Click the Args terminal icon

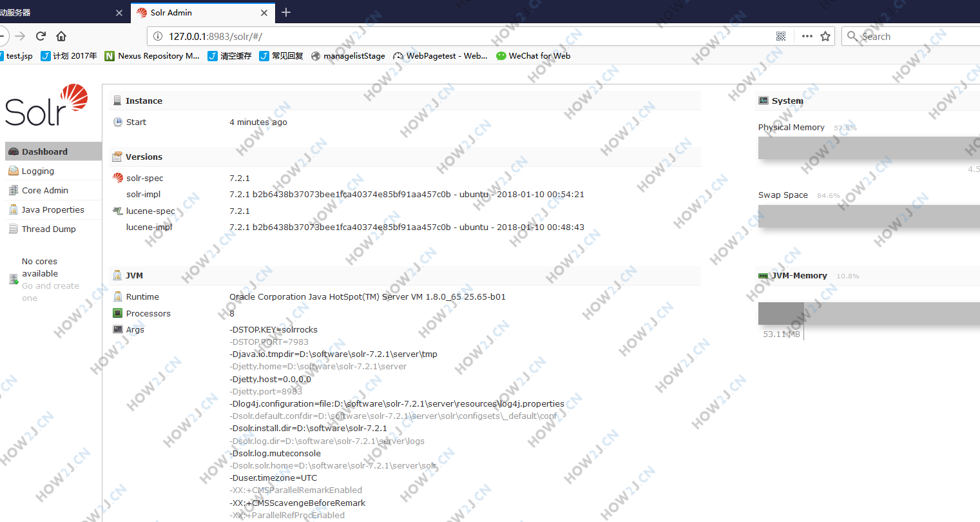(x=118, y=329)
